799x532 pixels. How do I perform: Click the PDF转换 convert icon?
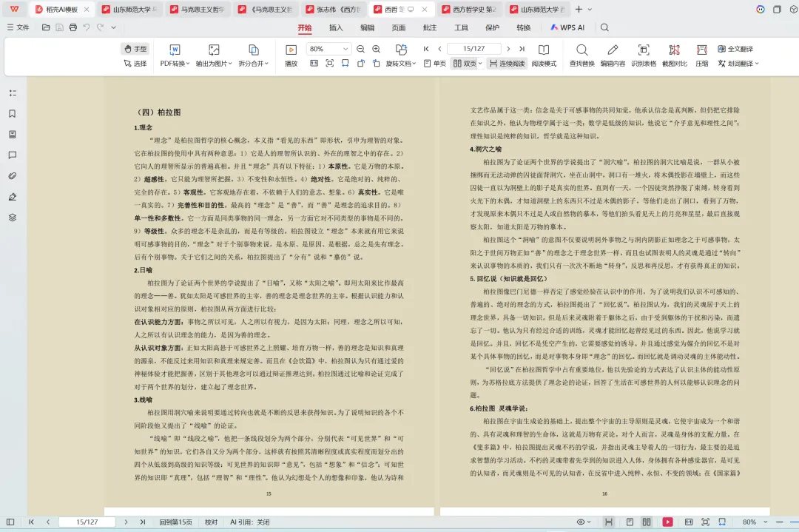click(175, 50)
